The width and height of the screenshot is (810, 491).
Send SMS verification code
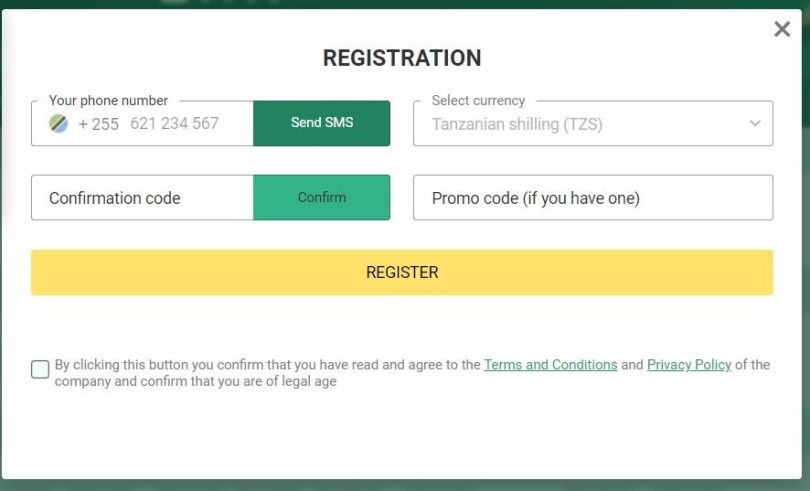pyautogui.click(x=321, y=123)
